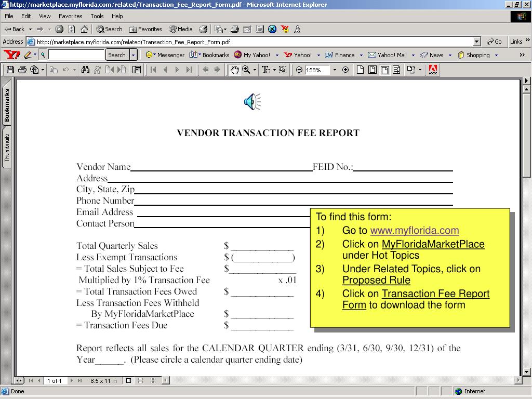The image size is (532, 399).
Task: Expand the Finance dropdown arrow
Action: point(361,55)
